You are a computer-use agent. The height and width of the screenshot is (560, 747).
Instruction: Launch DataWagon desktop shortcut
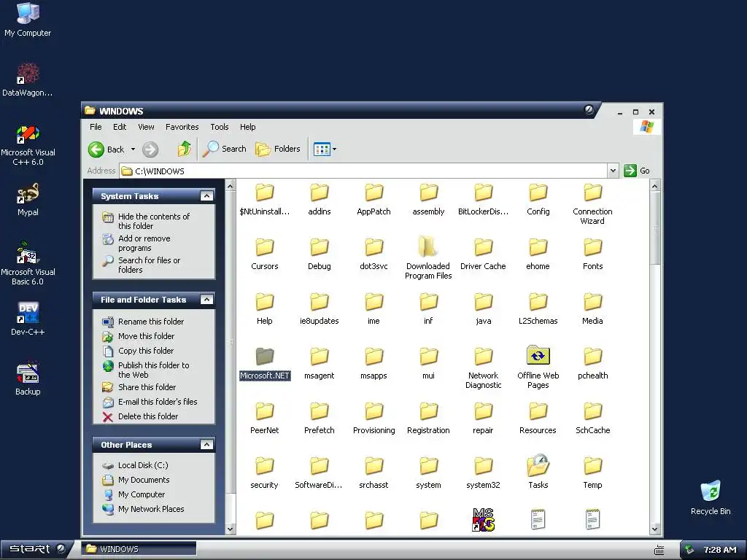(x=28, y=79)
